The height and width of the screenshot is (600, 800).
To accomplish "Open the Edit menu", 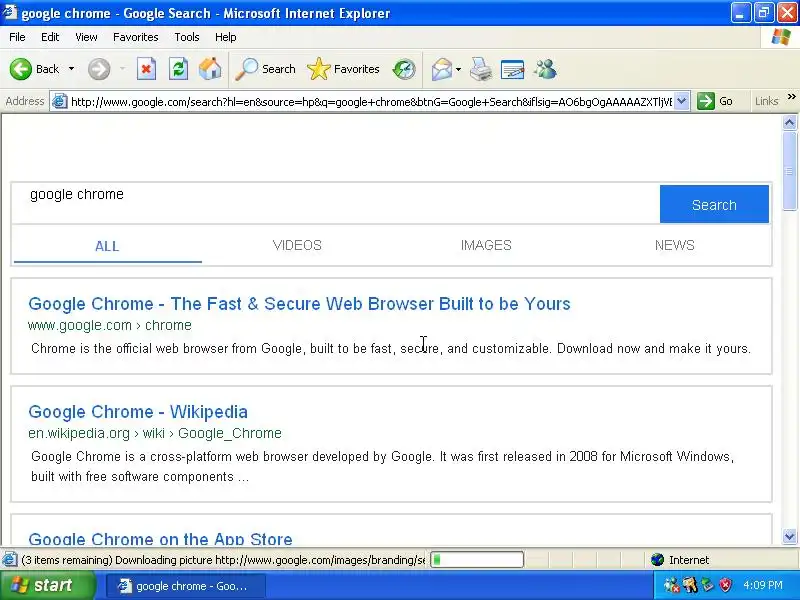I will 50,37.
